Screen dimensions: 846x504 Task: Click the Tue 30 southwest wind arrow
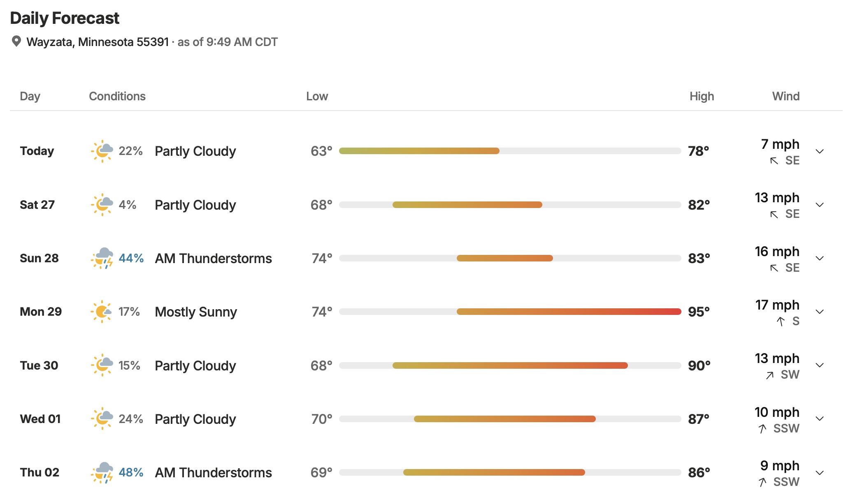tap(770, 375)
